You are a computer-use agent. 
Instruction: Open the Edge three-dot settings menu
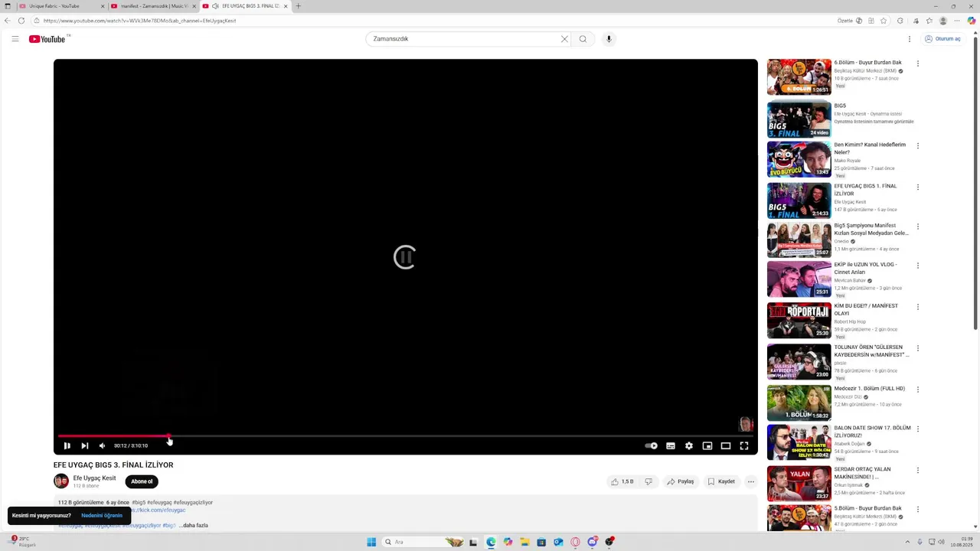tap(956, 21)
